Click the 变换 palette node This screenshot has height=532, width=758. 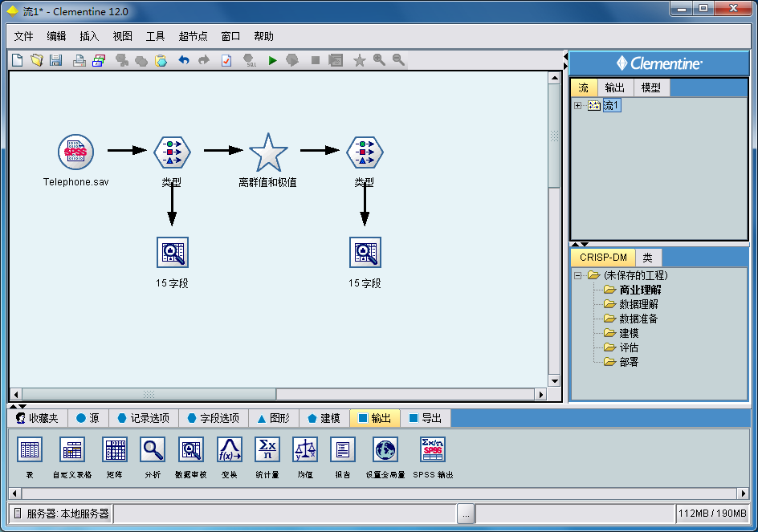pos(230,449)
